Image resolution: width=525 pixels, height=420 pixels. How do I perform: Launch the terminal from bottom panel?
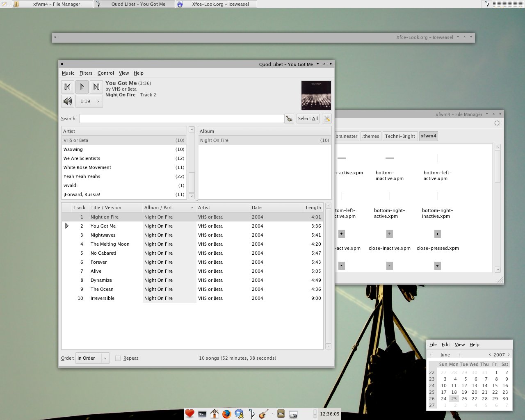[x=202, y=414]
